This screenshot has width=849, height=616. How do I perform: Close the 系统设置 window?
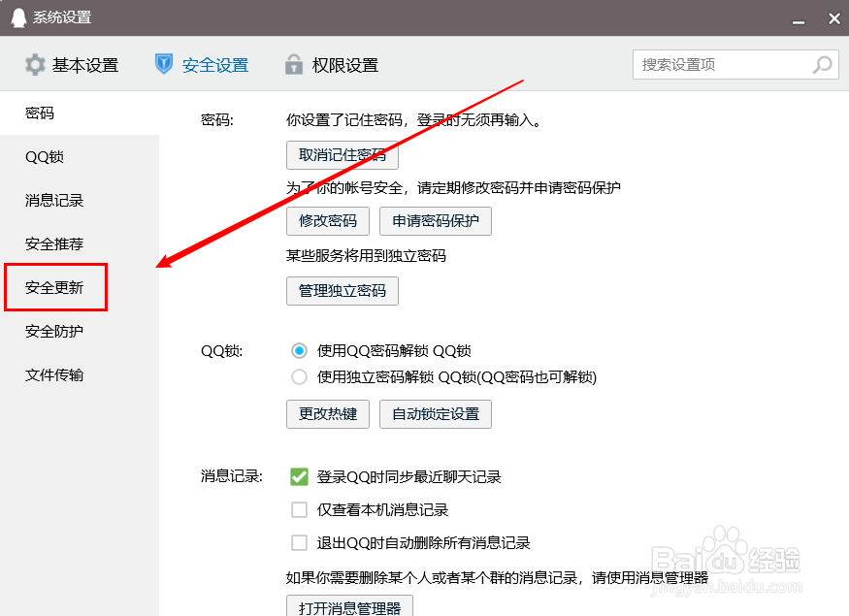point(834,18)
